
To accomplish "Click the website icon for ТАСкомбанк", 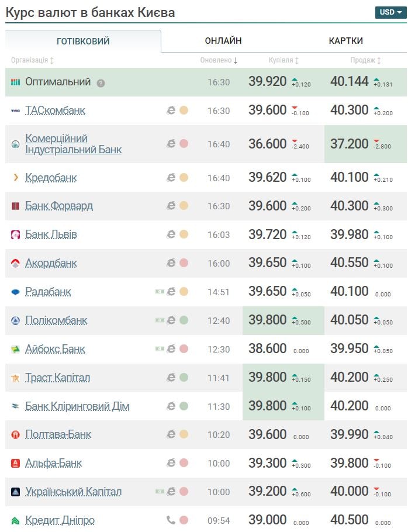I will [171, 110].
